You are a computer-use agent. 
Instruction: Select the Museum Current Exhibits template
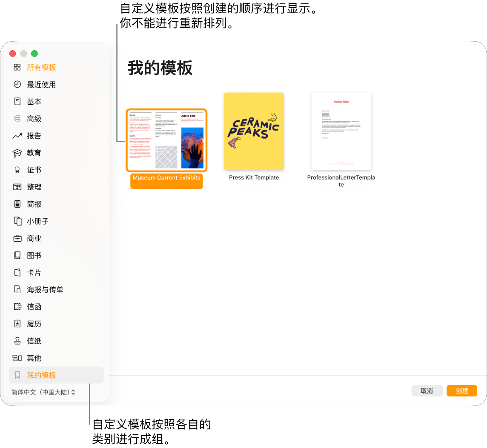click(166, 140)
